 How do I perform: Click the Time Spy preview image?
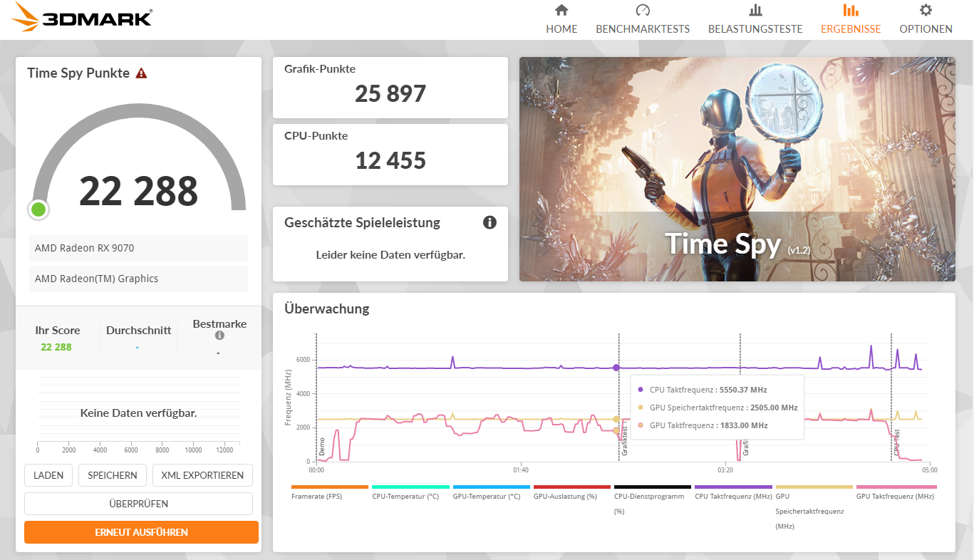(x=737, y=169)
